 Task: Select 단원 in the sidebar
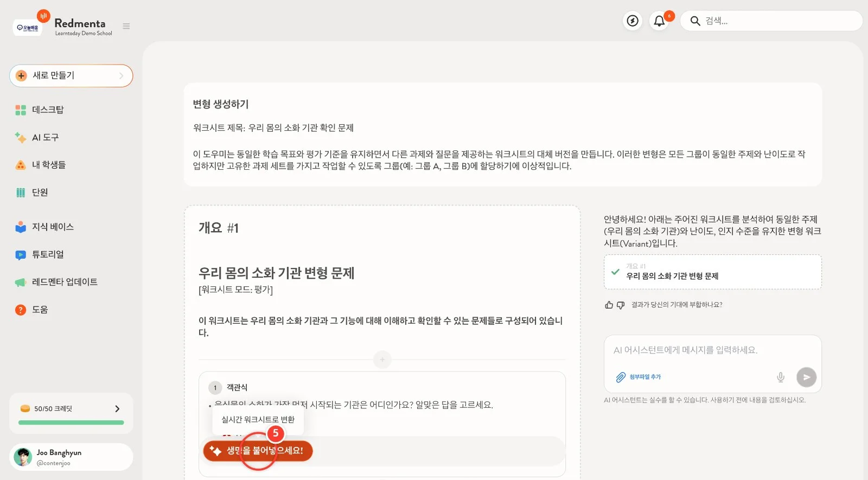(40, 193)
